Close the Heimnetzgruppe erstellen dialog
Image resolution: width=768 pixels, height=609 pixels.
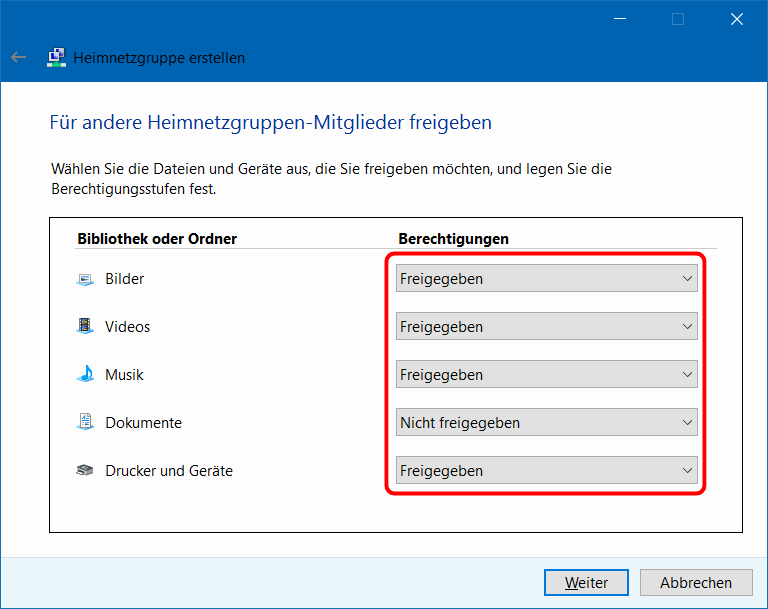click(x=737, y=18)
